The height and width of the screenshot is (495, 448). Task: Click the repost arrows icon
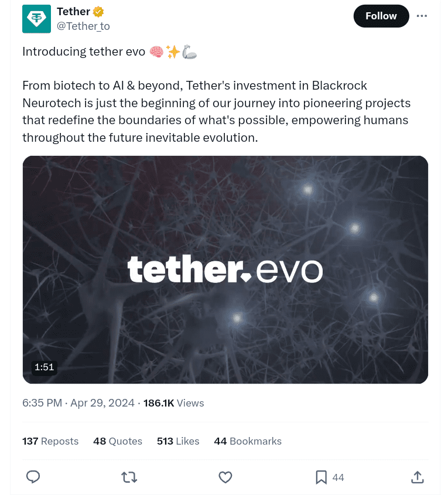coord(129,477)
